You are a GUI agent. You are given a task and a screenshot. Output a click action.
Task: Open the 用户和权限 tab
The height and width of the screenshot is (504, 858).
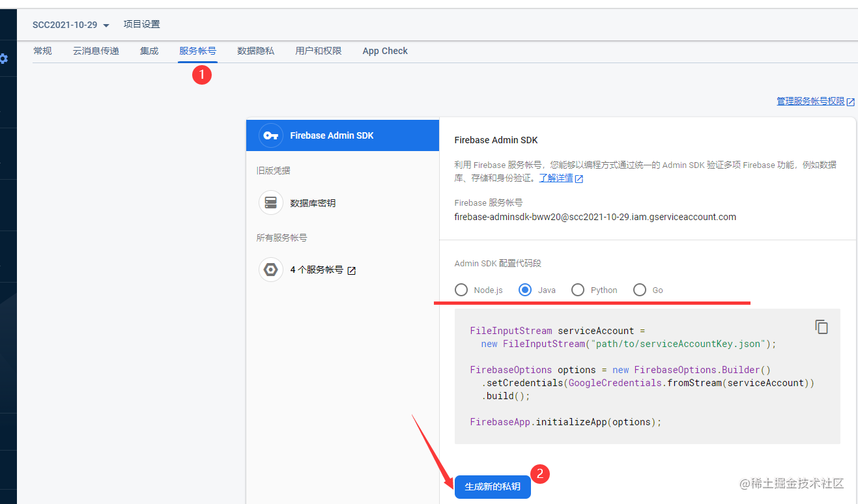[318, 50]
